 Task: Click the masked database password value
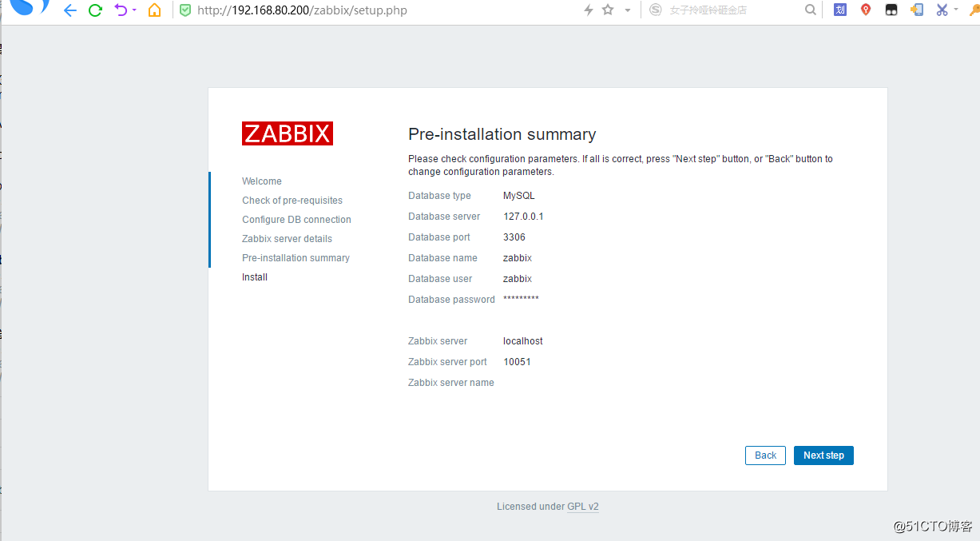521,299
